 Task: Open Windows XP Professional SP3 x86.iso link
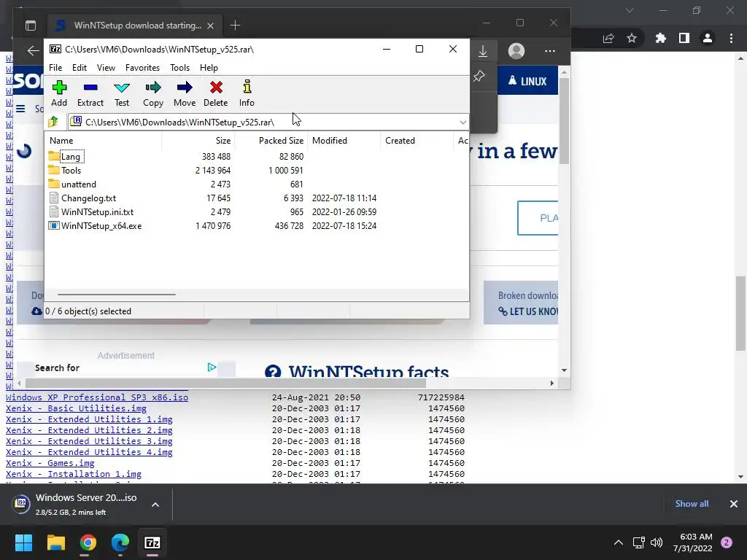97,397
